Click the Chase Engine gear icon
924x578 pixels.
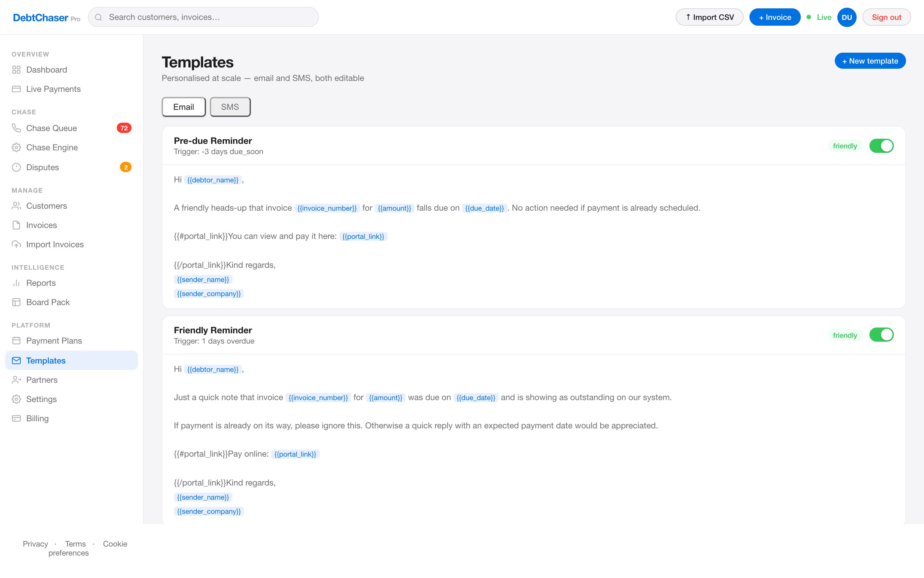(x=16, y=148)
